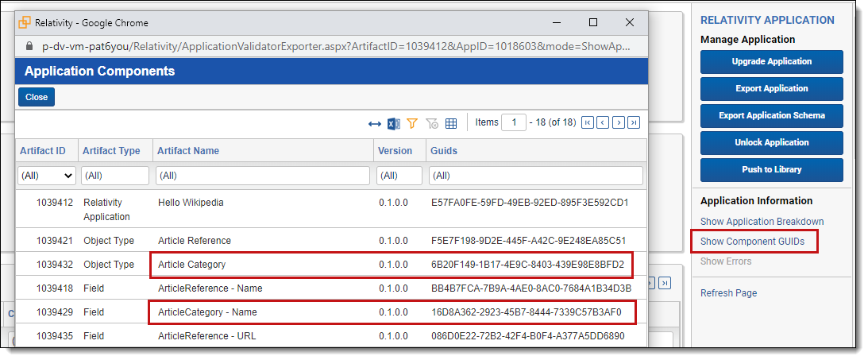This screenshot has height=360, width=868.
Task: Click the clear filters funnel icon
Action: [x=432, y=123]
